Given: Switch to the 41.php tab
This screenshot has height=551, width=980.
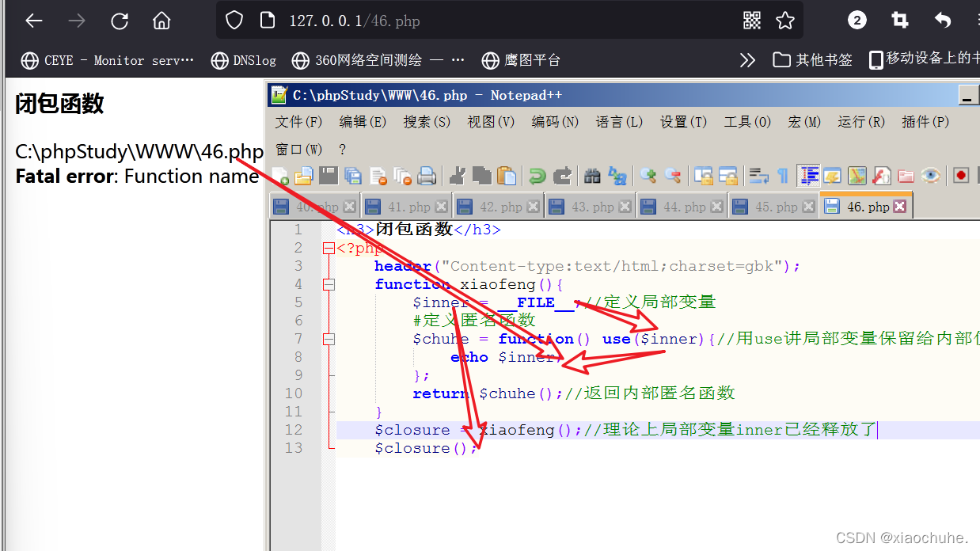Looking at the screenshot, I should [406, 207].
